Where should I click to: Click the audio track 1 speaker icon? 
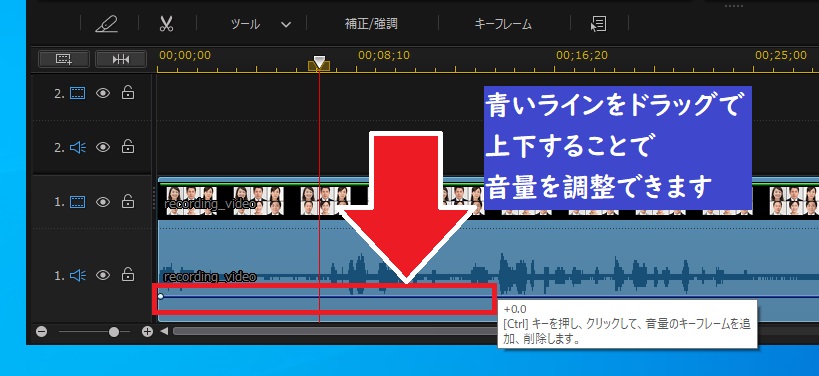click(x=77, y=275)
